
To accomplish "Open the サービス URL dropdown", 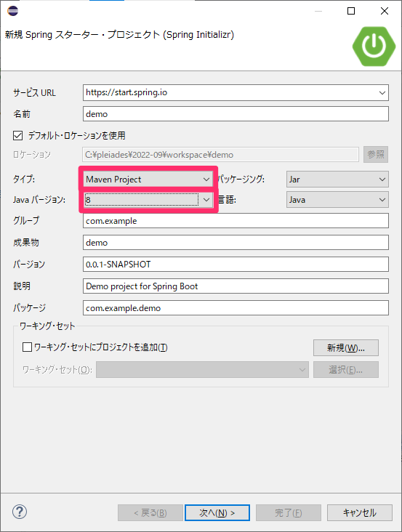I will pyautogui.click(x=382, y=92).
